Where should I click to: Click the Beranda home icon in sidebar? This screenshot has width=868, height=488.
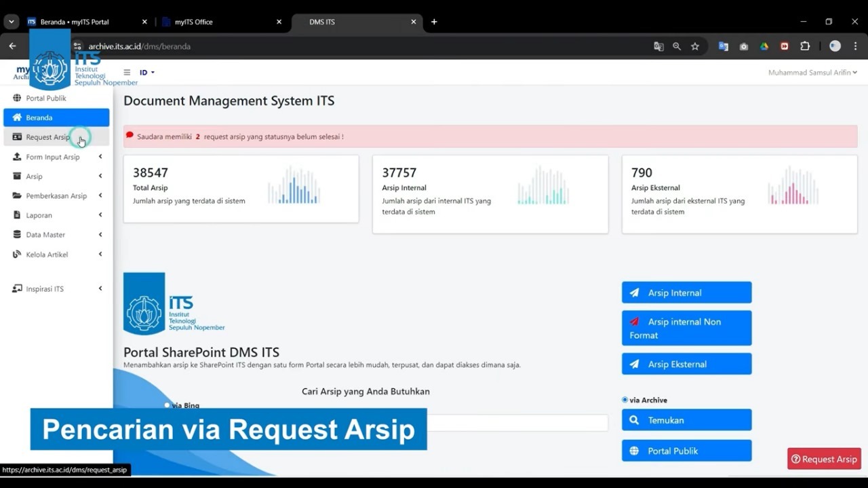[x=17, y=117]
